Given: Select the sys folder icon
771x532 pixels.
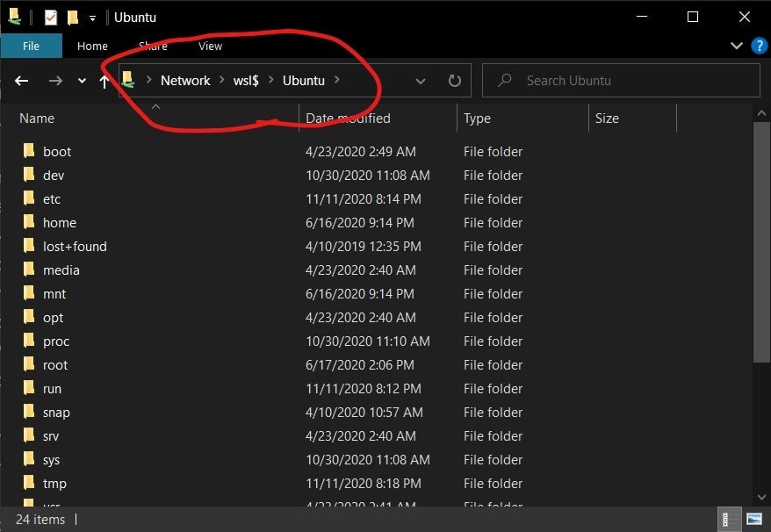Looking at the screenshot, I should coord(29,459).
